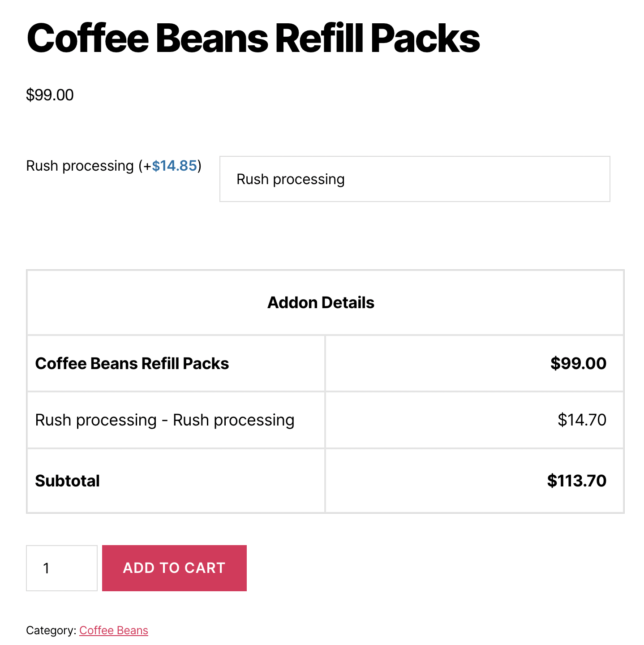Click the word Coffee in page heading
This screenshot has height=645, width=644.
click(88, 39)
